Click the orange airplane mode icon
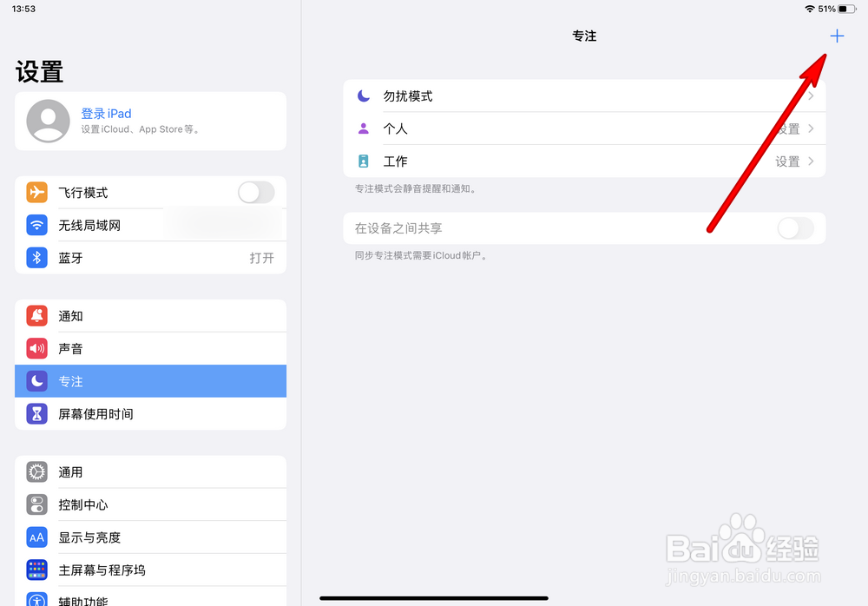 click(36, 192)
